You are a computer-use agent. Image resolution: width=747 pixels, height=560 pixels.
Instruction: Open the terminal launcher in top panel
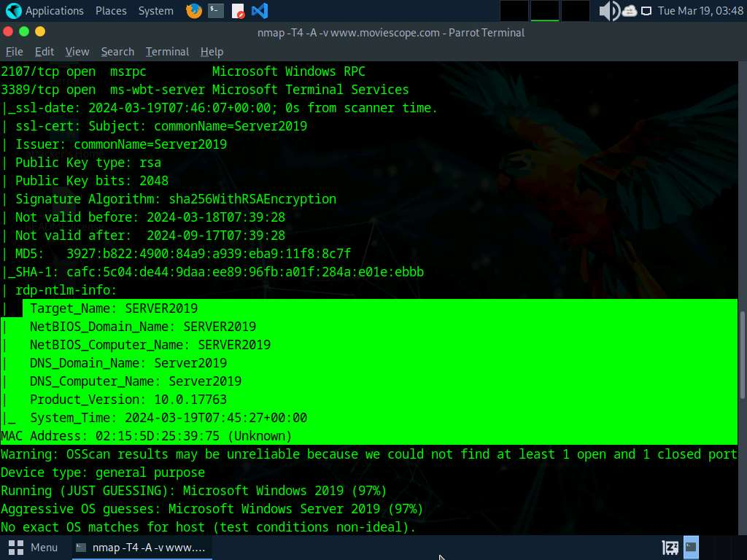coord(215,11)
